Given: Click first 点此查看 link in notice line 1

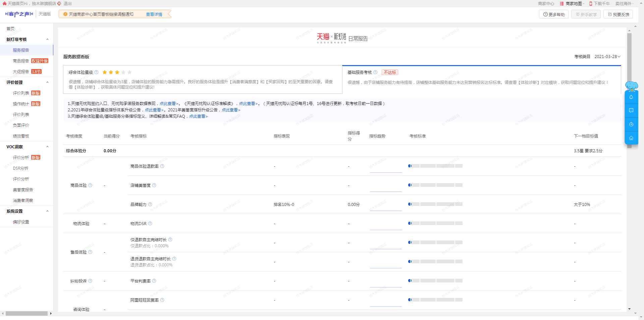Looking at the screenshot, I should point(169,104).
